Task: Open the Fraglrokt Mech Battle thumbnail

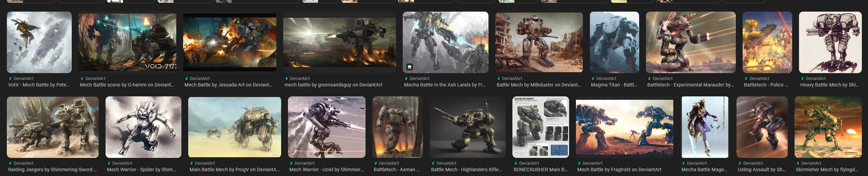Action: (624, 127)
